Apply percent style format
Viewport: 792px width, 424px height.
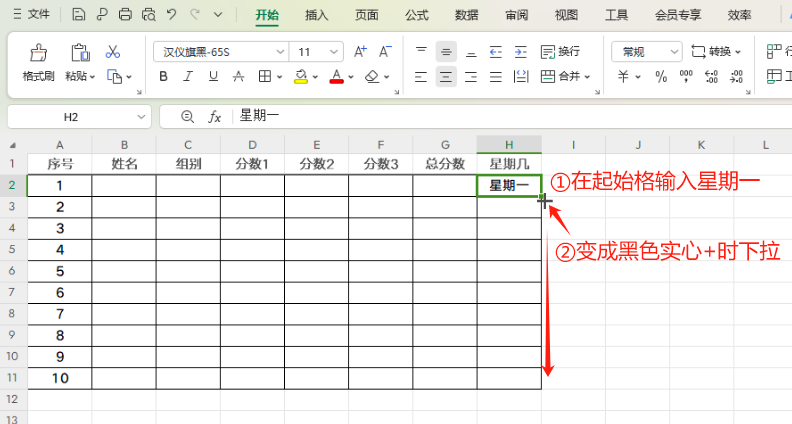pyautogui.click(x=661, y=77)
